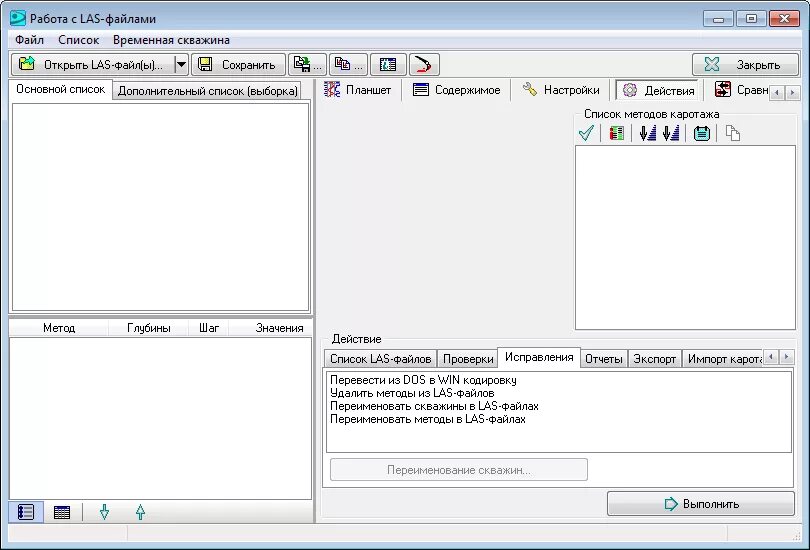Open the Список menu
The image size is (810, 550).
pos(79,40)
